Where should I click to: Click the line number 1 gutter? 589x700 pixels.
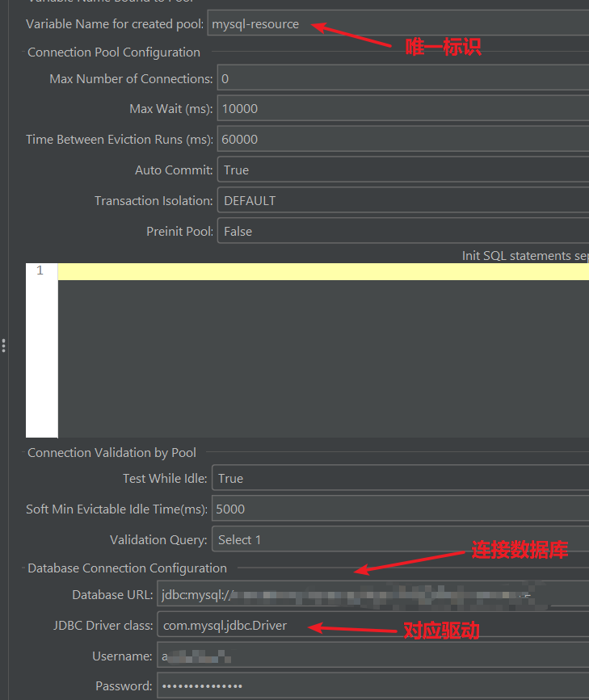tap(41, 270)
